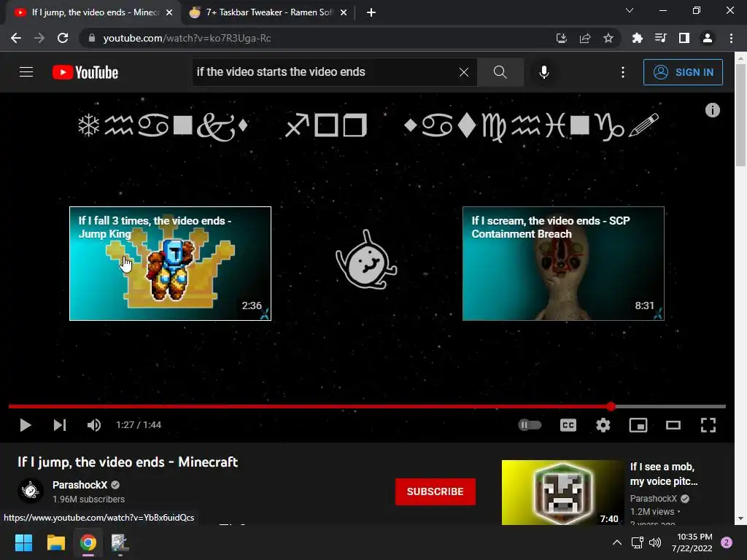747x560 pixels.
Task: Toggle the autoplay switch
Action: [530, 424]
